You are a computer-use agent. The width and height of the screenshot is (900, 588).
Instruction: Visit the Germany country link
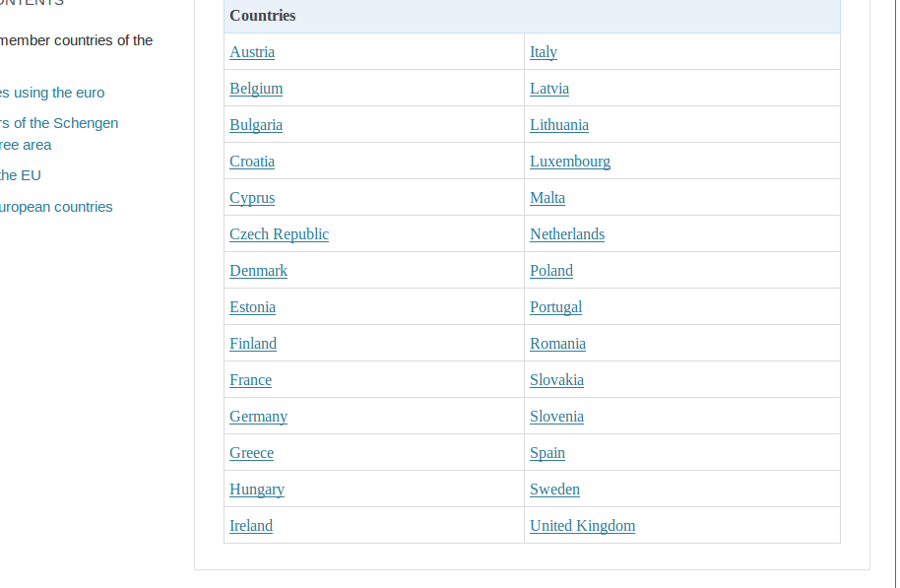[x=258, y=417]
